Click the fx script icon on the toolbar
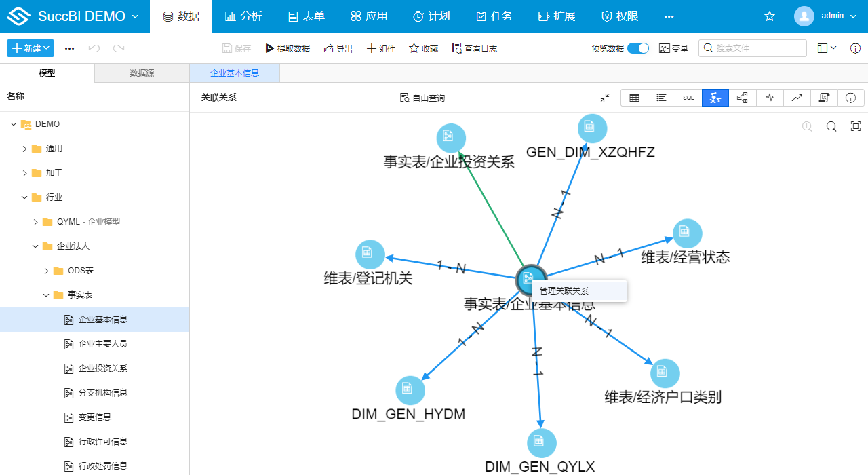 (x=823, y=97)
